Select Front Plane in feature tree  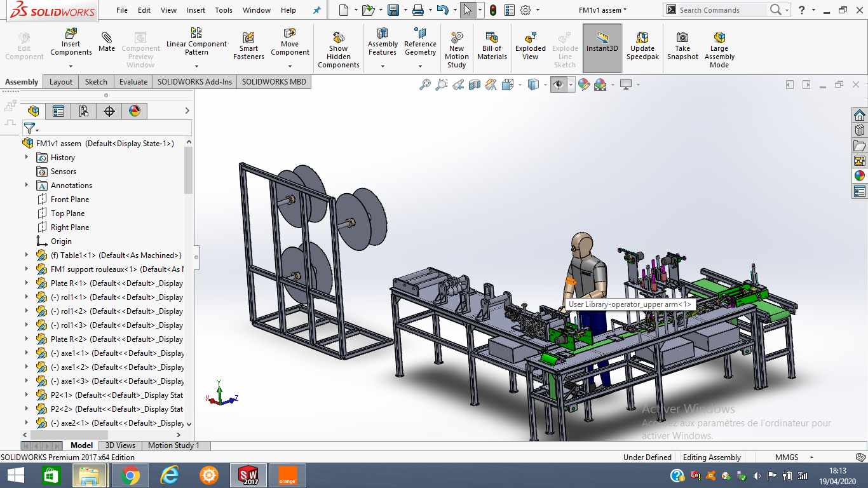(70, 200)
